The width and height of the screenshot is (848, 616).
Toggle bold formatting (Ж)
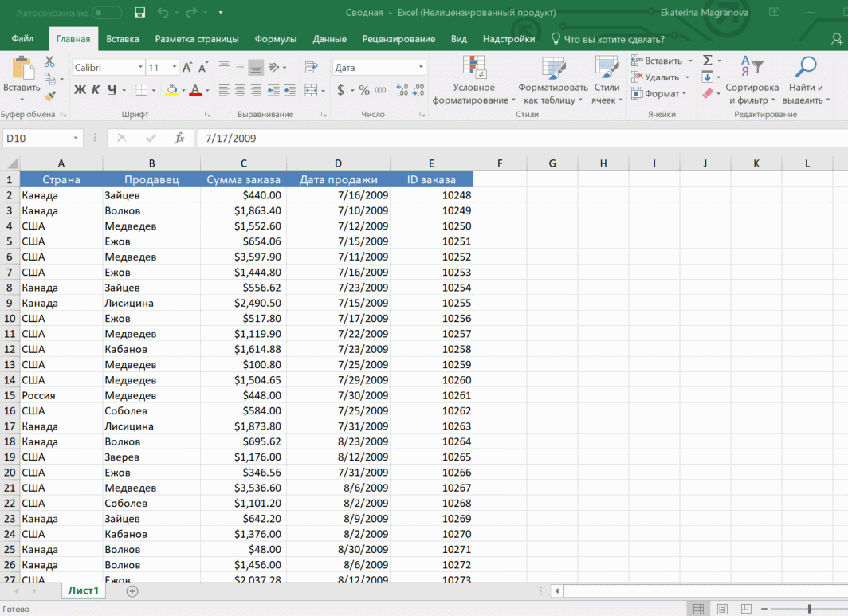[x=80, y=90]
